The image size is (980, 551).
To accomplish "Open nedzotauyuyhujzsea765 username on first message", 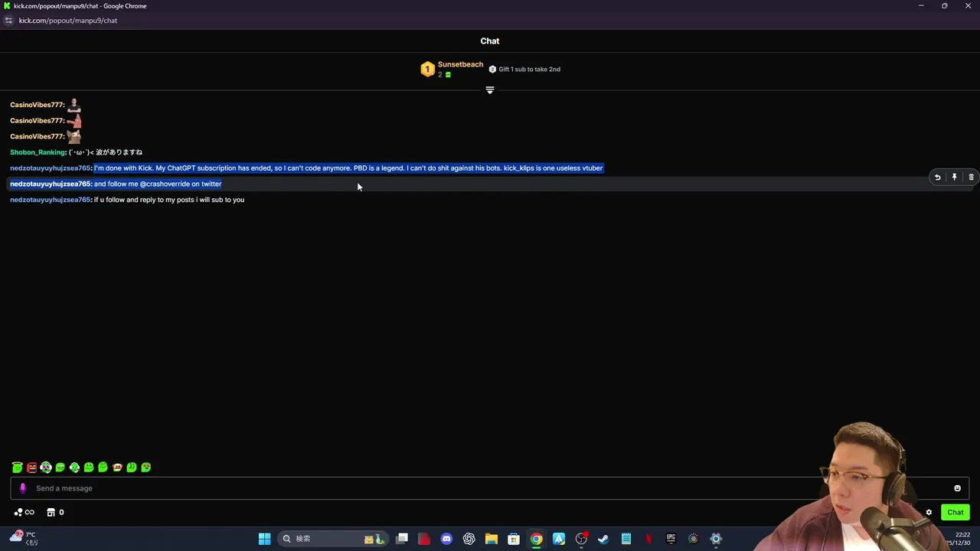I will [x=51, y=168].
